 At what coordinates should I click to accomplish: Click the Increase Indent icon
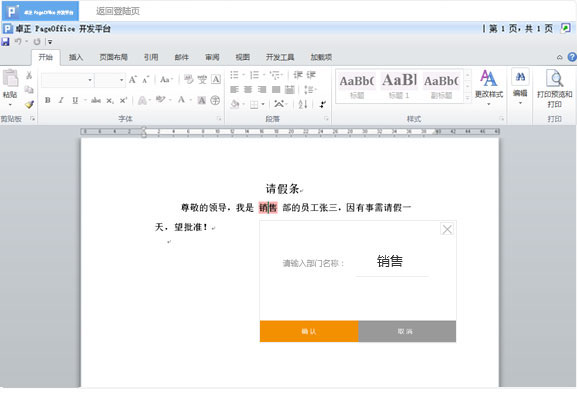click(x=311, y=75)
